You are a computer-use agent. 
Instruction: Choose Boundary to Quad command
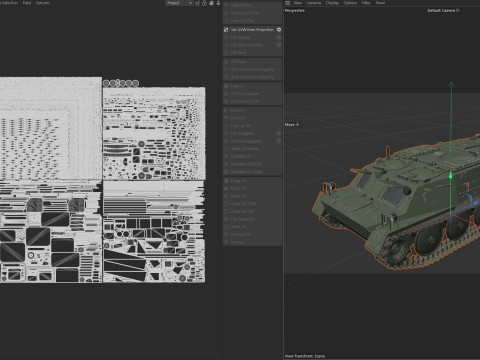point(252,172)
